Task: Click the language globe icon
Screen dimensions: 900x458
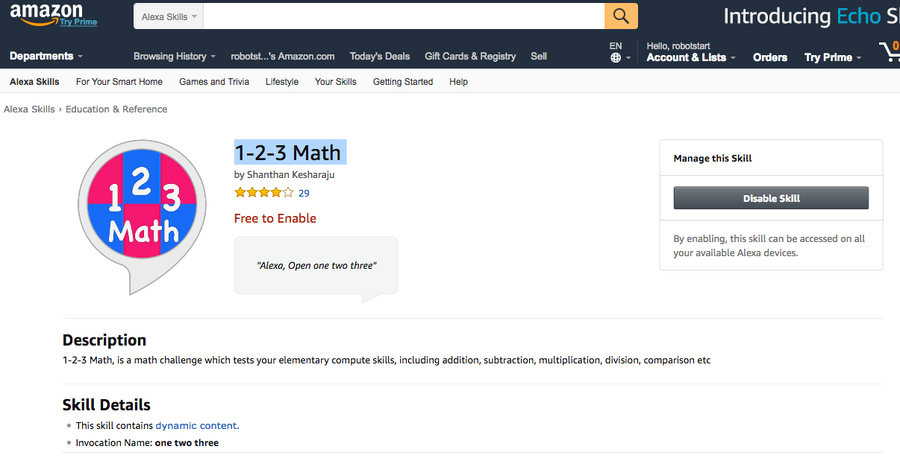Action: (x=616, y=58)
